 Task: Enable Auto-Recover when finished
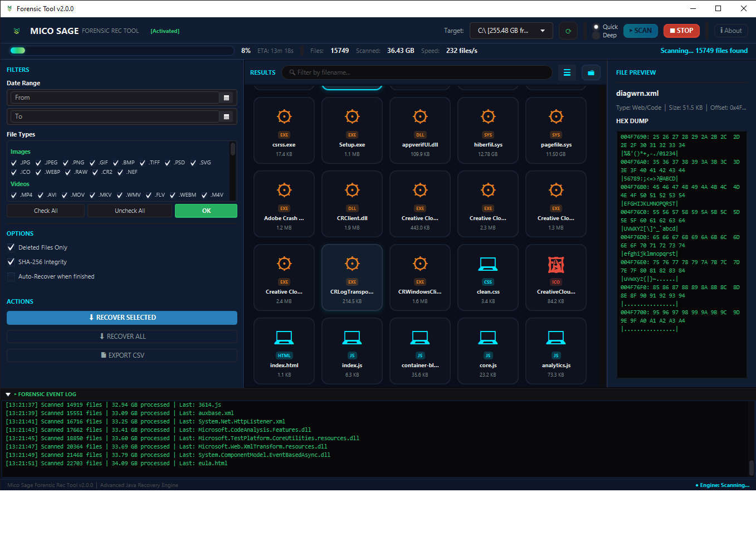coord(11,276)
